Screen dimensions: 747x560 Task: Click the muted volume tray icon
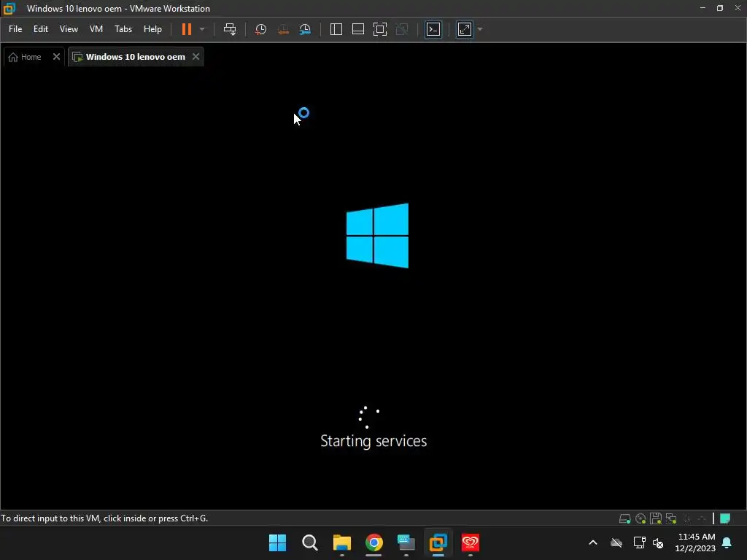[659, 542]
